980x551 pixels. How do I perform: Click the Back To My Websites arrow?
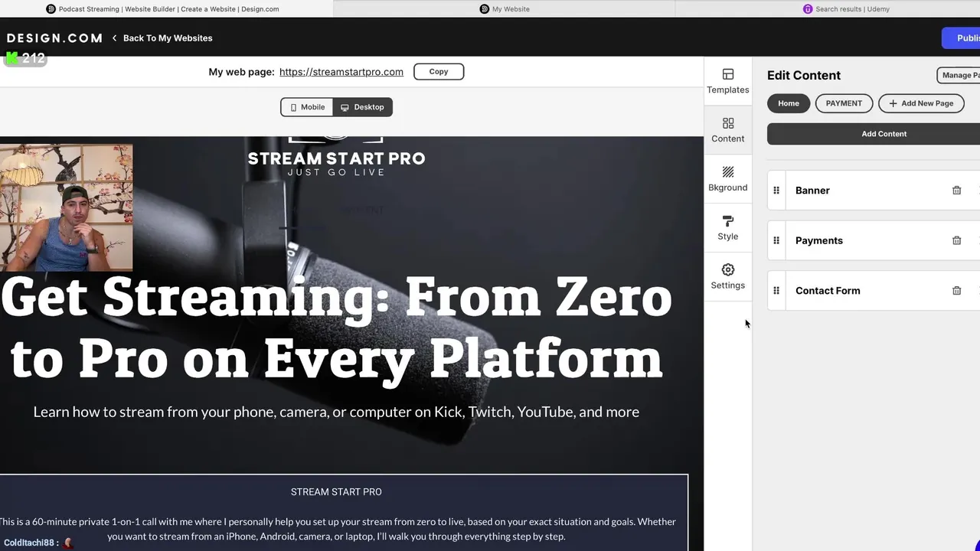click(x=115, y=38)
